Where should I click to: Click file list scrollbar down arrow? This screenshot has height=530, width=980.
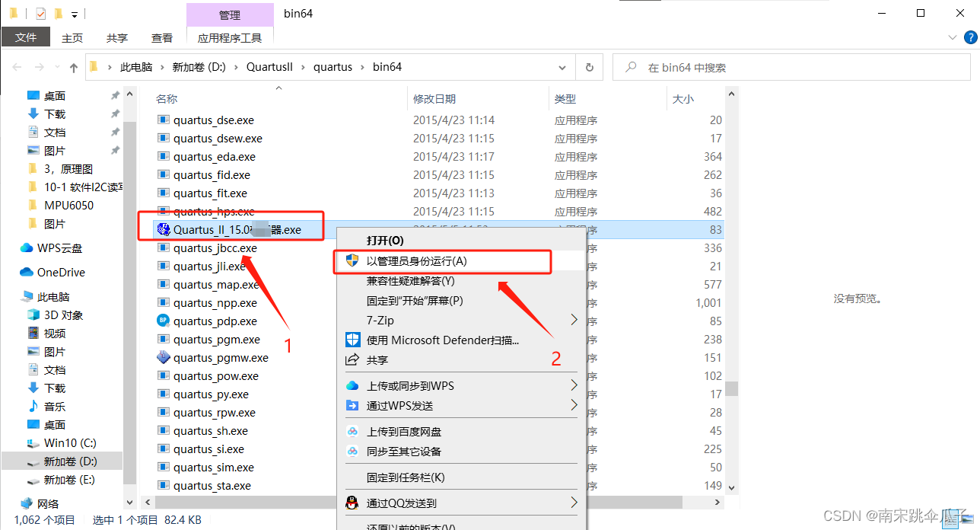[731, 487]
